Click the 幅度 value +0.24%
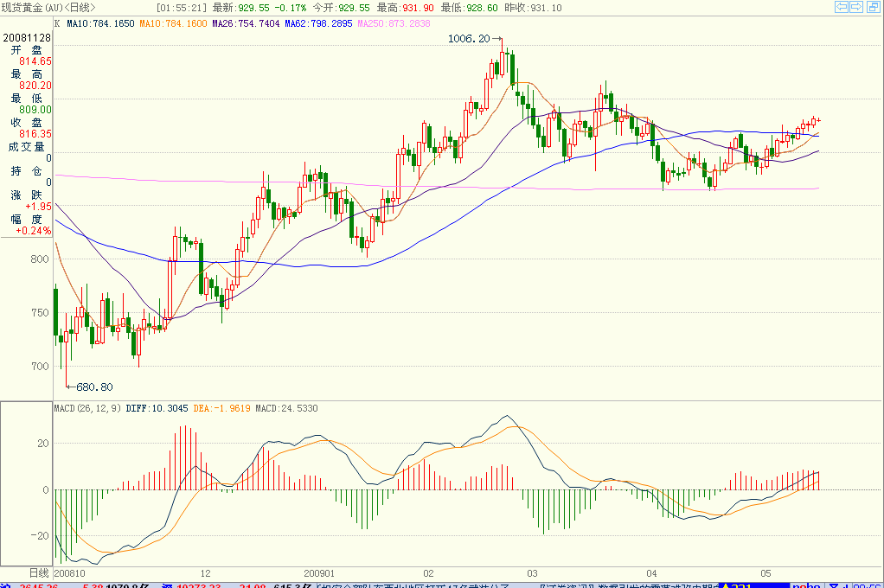This screenshot has height=588, width=884. [33, 231]
